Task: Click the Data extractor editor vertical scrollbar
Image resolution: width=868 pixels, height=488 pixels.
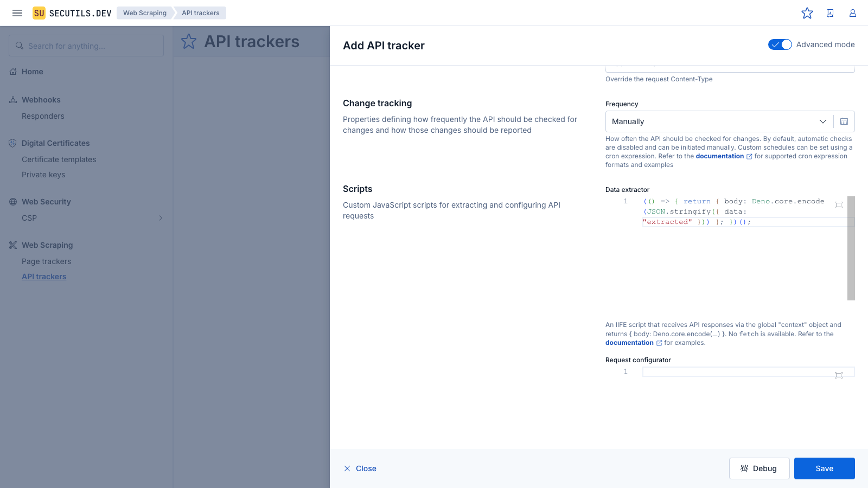Action: [x=851, y=248]
